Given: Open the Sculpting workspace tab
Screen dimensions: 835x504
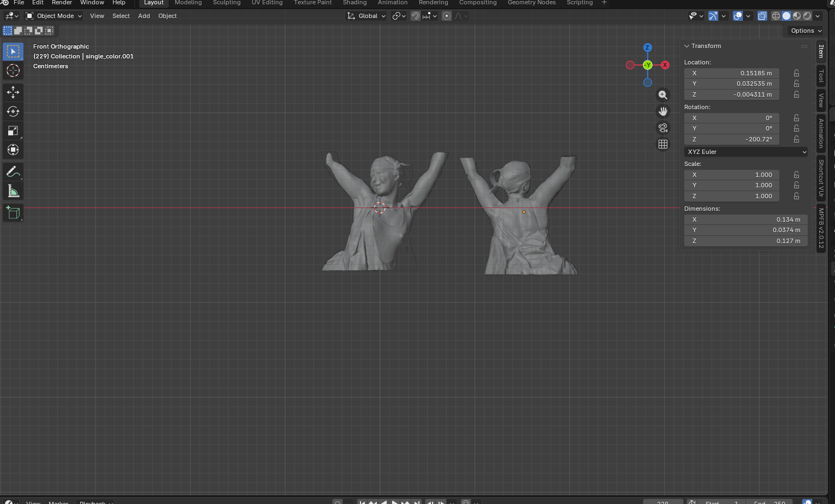Looking at the screenshot, I should coord(227,3).
